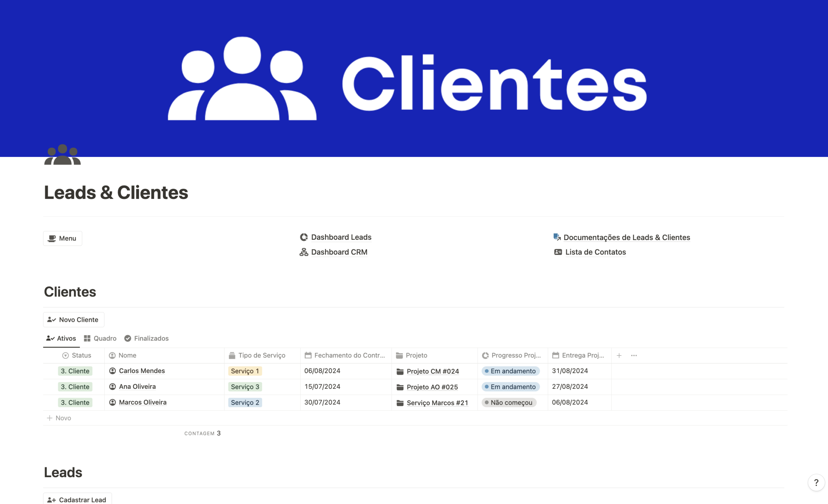Open the Tipo de Serviço column header
828x504 pixels.
tap(262, 356)
